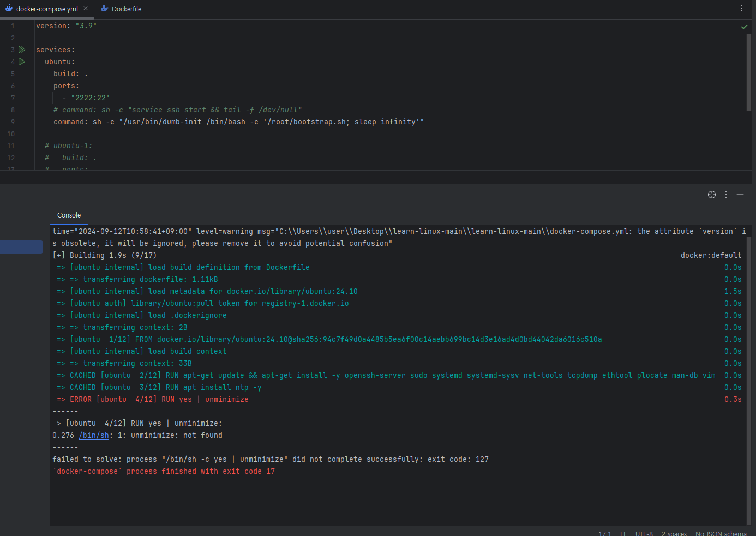The image size is (756, 536).
Task: Click the UTF-8 encoding indicator
Action: pyautogui.click(x=644, y=533)
